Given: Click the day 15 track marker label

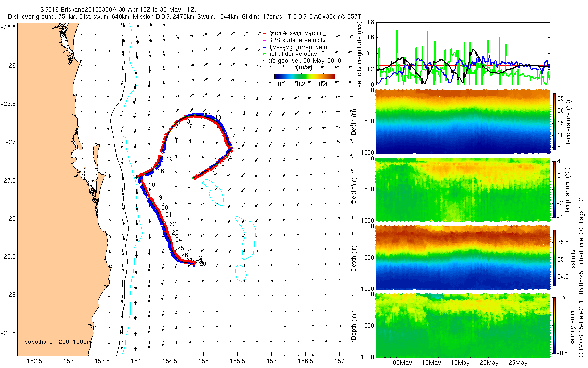Looking at the screenshot, I should 170,159.
